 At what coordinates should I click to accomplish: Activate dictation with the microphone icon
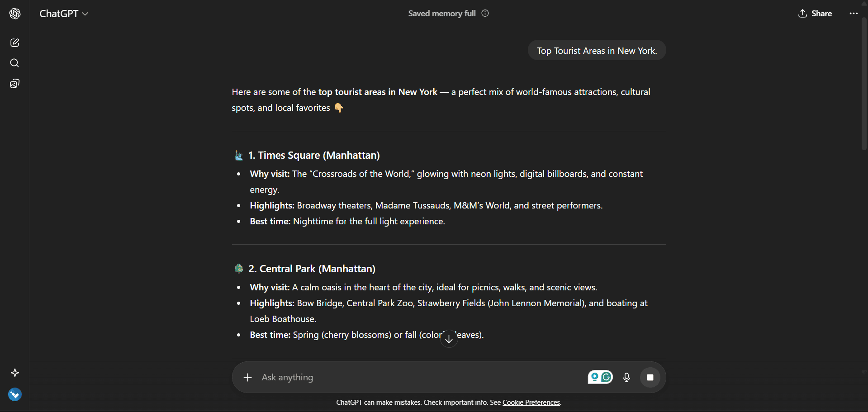(626, 377)
